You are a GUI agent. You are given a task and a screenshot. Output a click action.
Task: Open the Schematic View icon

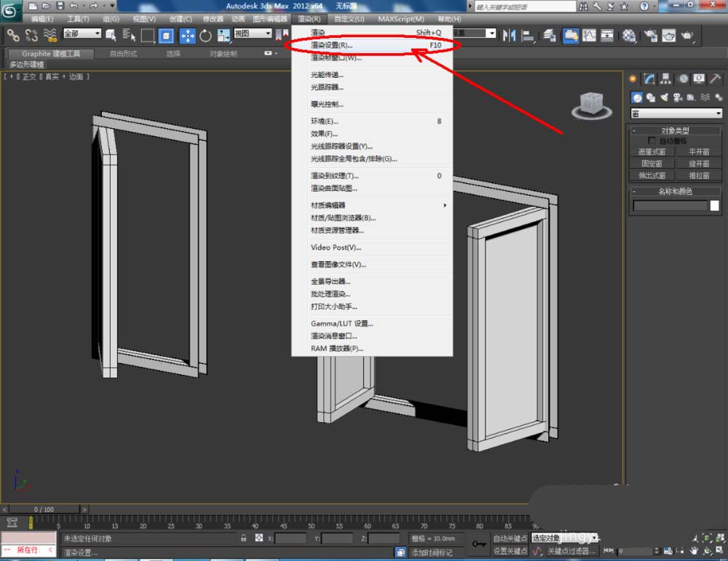pyautogui.click(x=607, y=35)
